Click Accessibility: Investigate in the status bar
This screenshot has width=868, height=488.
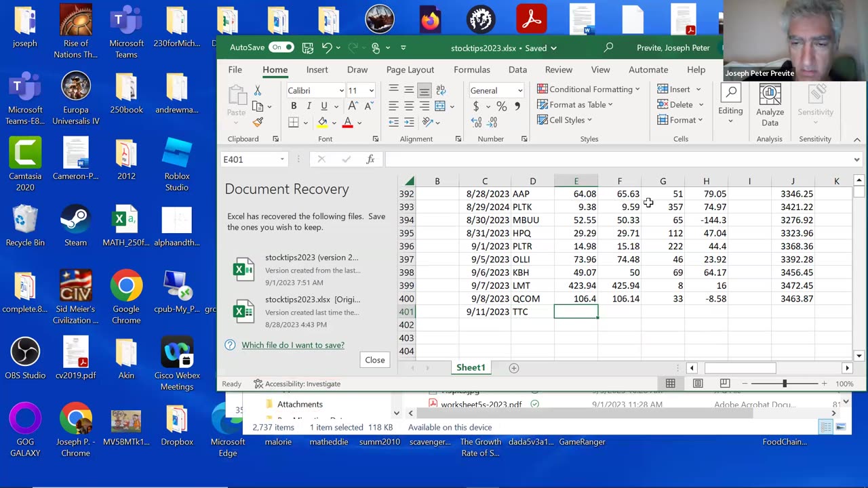297,384
